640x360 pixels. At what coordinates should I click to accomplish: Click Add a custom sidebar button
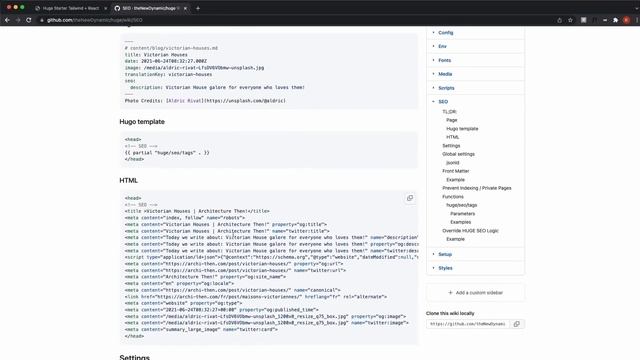tap(476, 293)
